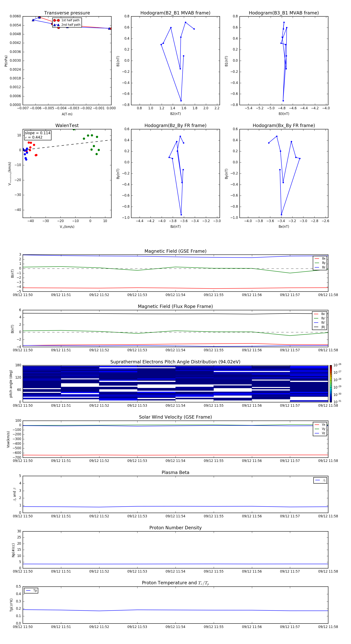
Task: Click the 'r = 0.442' annotation
Action: (34, 137)
